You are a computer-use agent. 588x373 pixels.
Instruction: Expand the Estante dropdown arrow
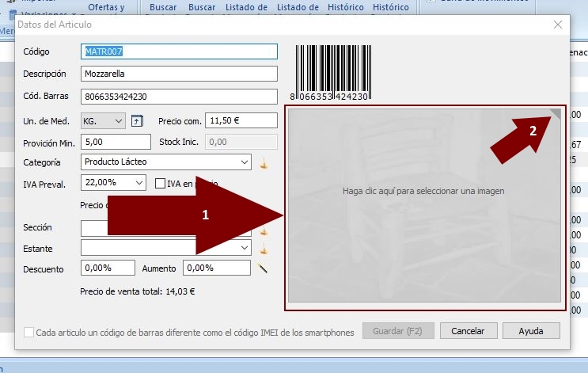click(x=245, y=248)
